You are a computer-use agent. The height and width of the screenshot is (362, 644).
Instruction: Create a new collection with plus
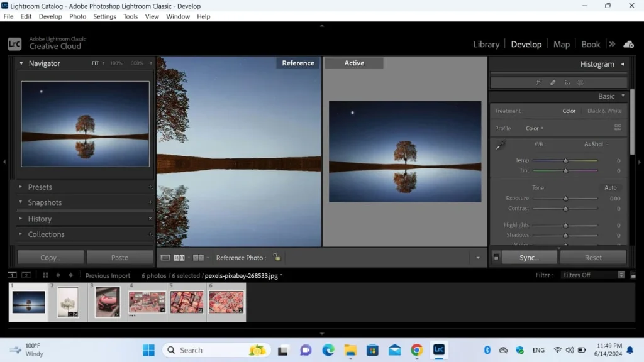[x=150, y=234]
